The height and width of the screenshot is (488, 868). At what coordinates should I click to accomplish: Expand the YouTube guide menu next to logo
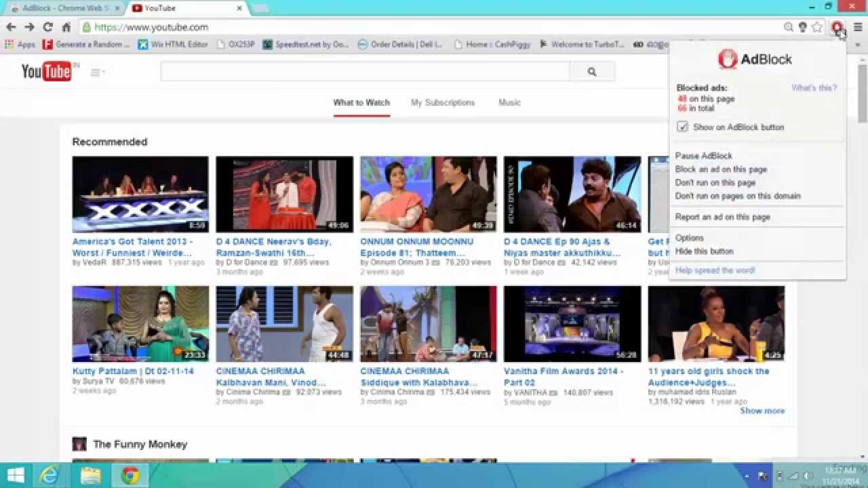[x=97, y=73]
